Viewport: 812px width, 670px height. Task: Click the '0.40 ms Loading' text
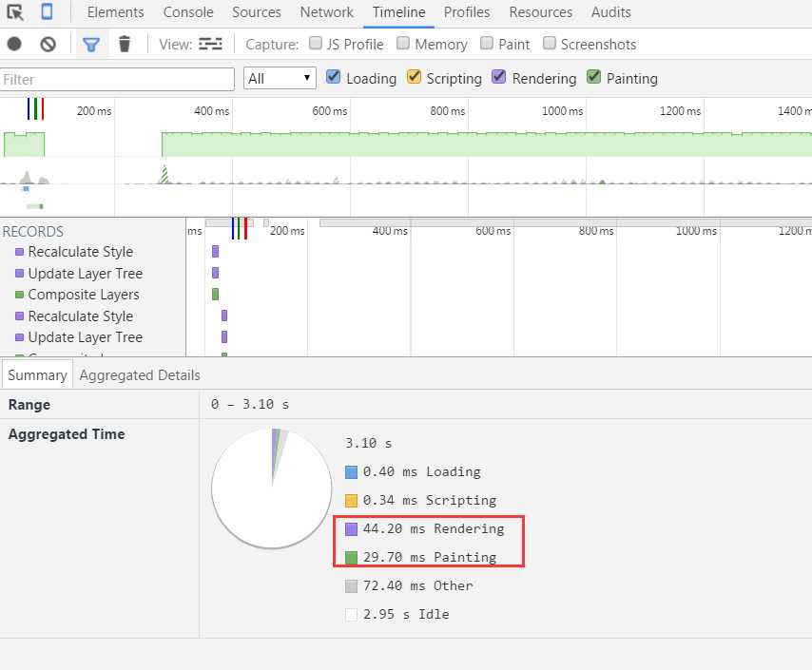point(421,471)
